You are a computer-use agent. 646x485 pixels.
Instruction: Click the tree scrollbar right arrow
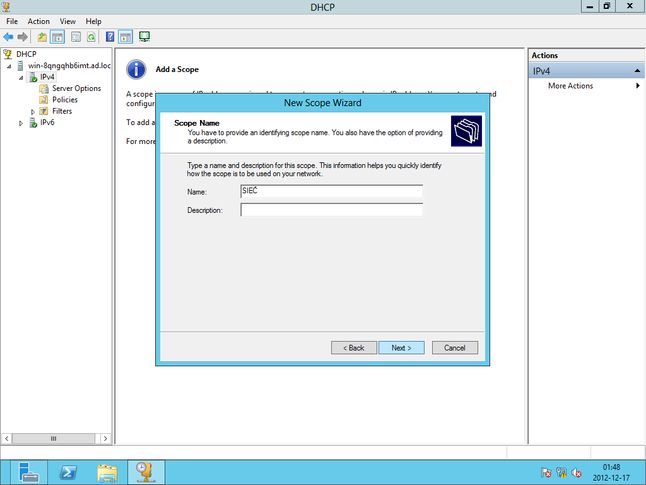pos(105,438)
